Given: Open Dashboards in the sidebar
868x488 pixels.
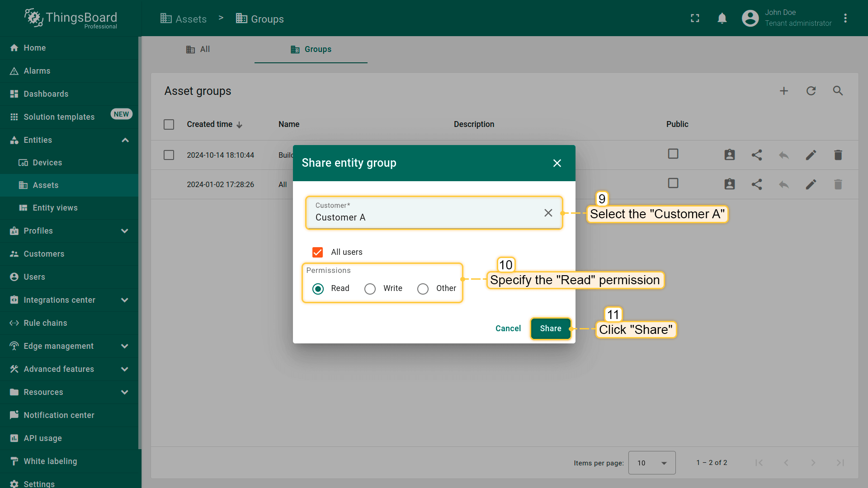Looking at the screenshot, I should pos(46,94).
